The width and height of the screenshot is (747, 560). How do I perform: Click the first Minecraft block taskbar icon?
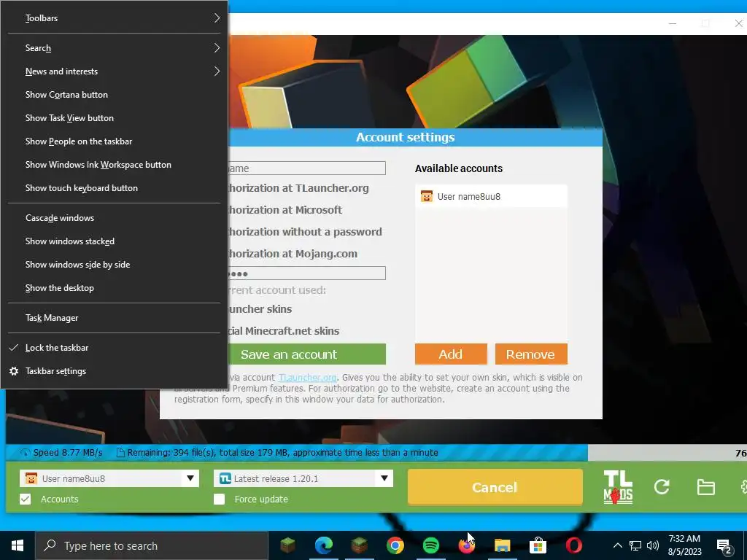click(287, 545)
